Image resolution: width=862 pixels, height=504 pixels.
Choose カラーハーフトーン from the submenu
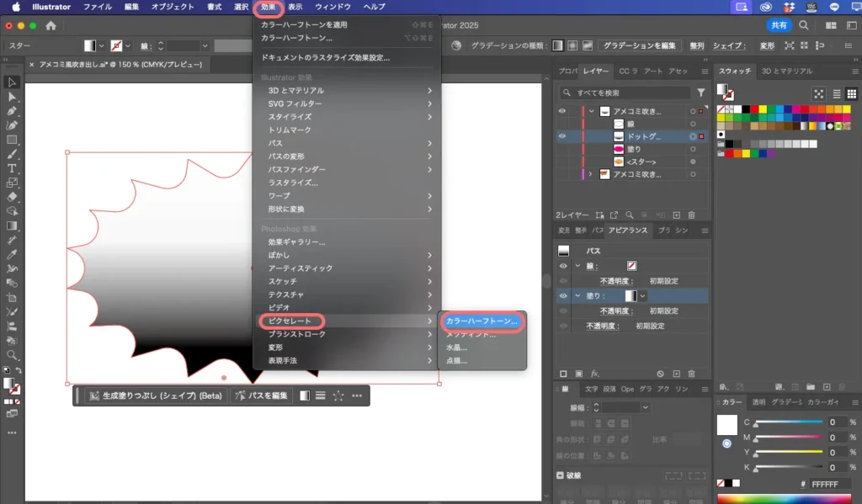coord(482,321)
